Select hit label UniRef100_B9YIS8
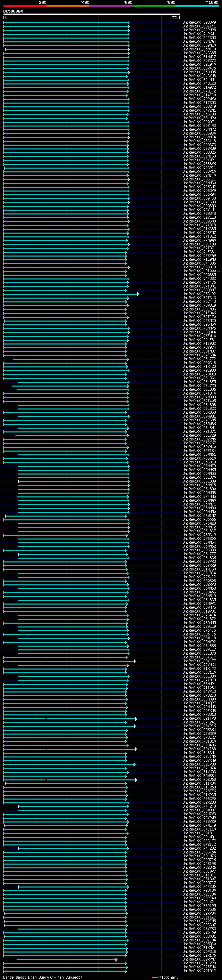 pos(199,749)
